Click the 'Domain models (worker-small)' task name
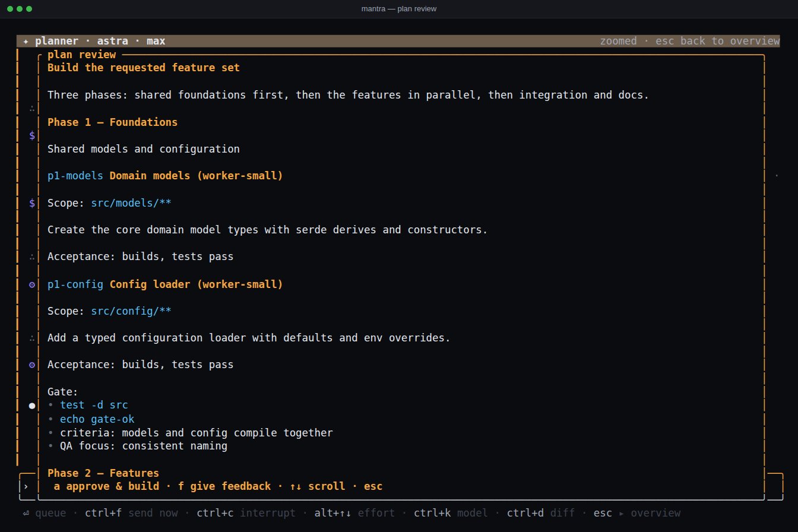The image size is (798, 532). point(197,176)
